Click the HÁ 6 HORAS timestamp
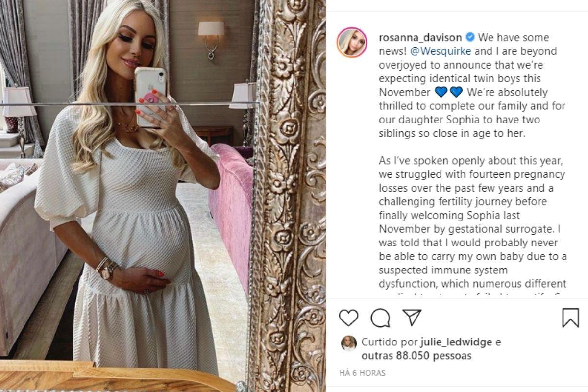 [362, 373]
